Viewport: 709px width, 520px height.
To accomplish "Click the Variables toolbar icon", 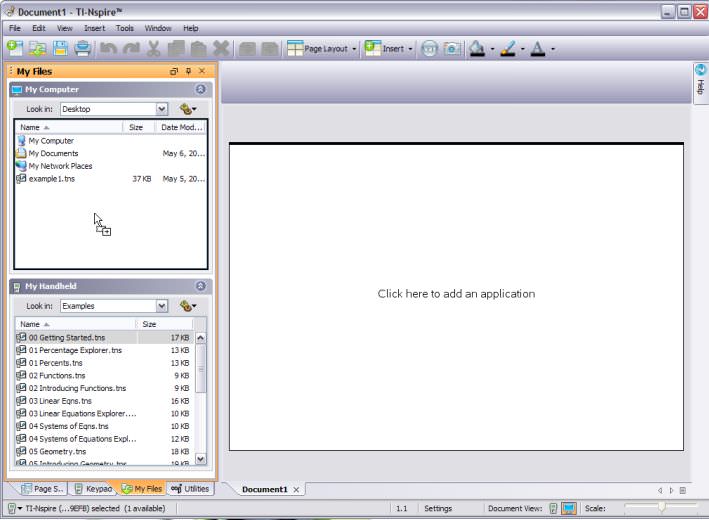I will pyautogui.click(x=429, y=48).
